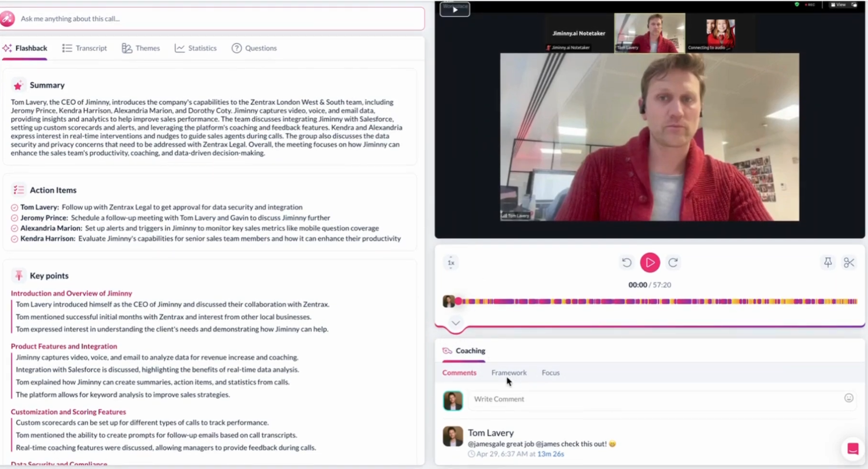The height and width of the screenshot is (469, 868).
Task: Seek on the speaker timeline waveform
Action: (657, 301)
